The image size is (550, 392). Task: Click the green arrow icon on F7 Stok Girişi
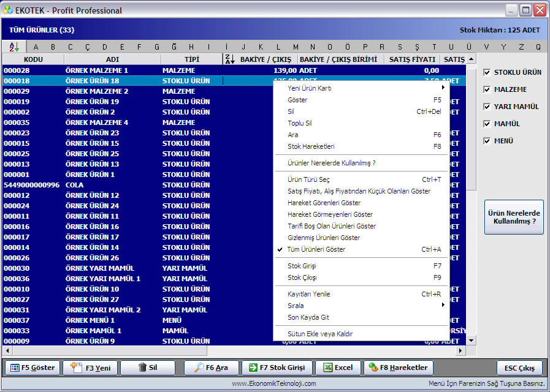(253, 368)
